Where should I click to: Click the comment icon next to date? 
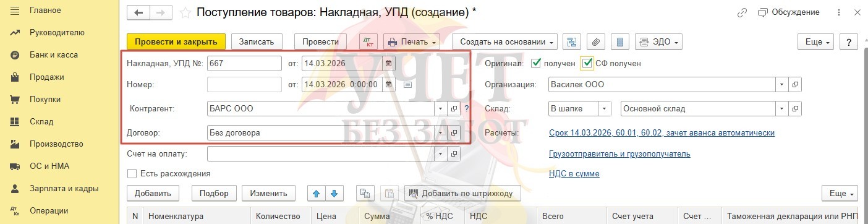pos(408,85)
